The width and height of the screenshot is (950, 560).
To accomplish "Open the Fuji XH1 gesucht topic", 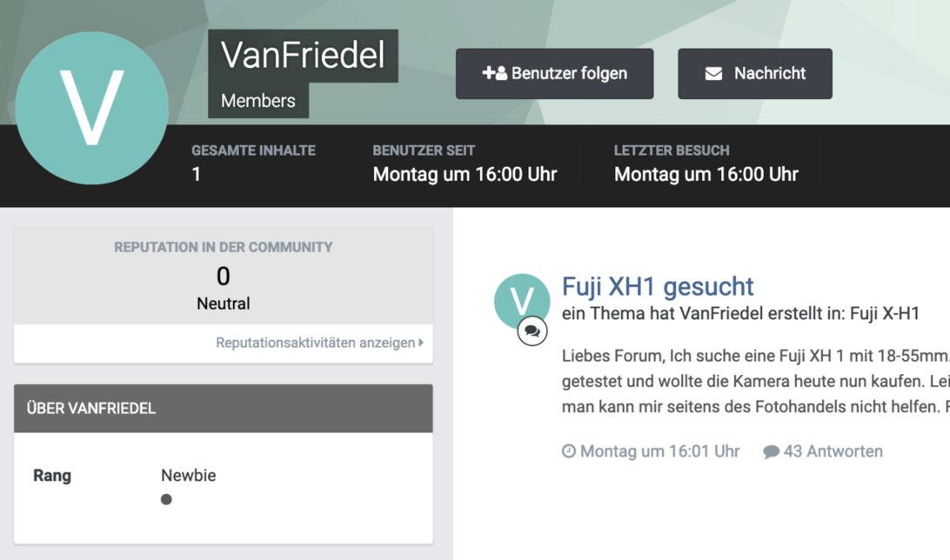I will [658, 286].
